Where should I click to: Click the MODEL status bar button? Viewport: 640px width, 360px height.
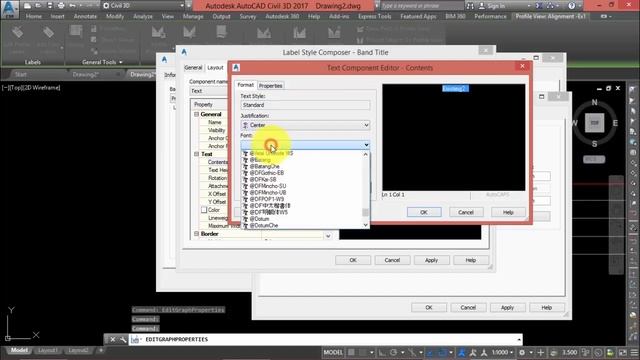(x=333, y=352)
